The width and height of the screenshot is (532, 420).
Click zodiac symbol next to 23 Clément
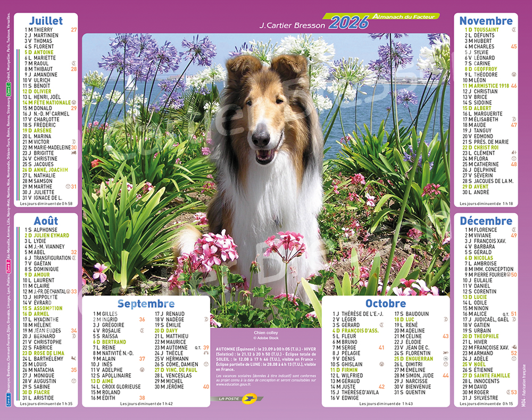click(x=513, y=153)
